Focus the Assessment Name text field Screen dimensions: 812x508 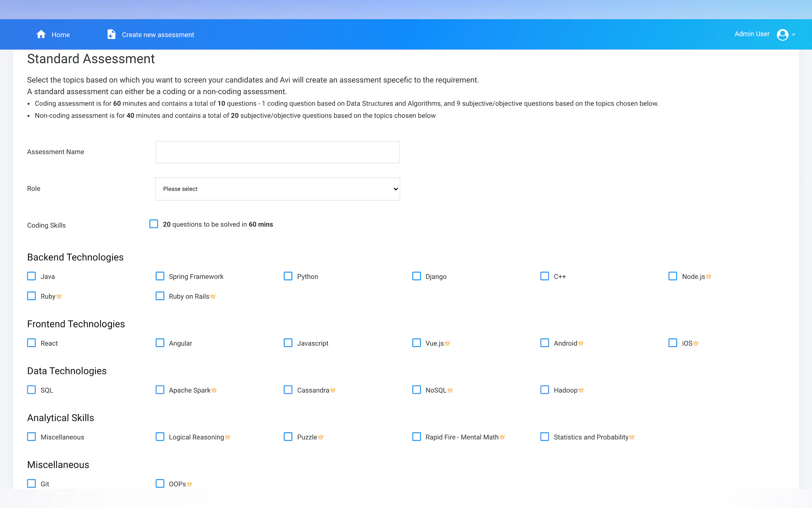pos(277,152)
